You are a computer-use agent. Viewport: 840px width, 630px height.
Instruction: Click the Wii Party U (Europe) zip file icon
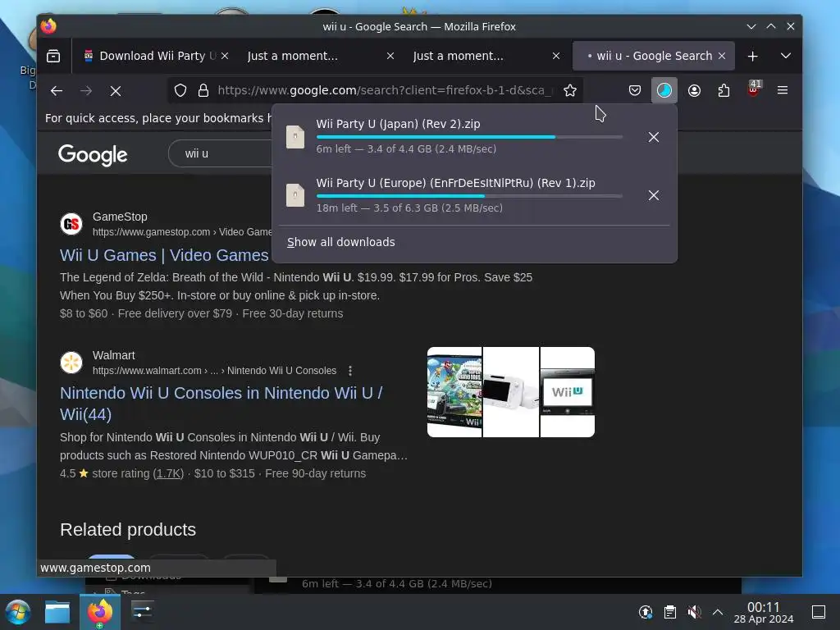[x=295, y=195]
